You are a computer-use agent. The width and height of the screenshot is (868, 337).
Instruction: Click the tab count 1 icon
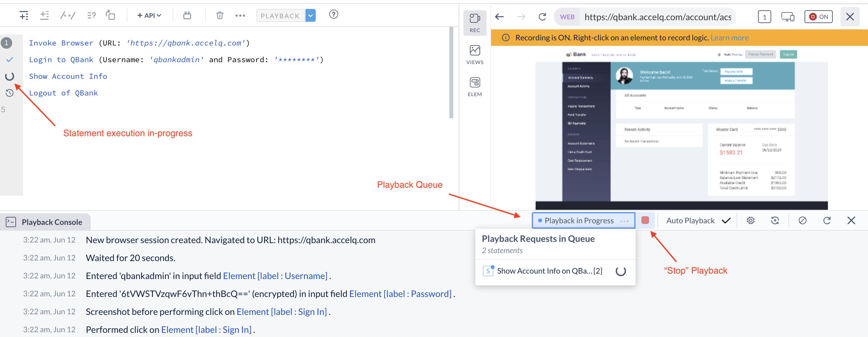coord(764,17)
